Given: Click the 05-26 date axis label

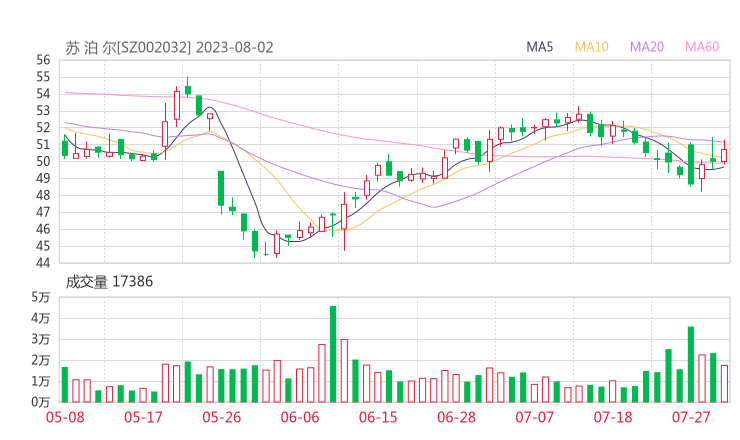Looking at the screenshot, I should pos(222,417).
